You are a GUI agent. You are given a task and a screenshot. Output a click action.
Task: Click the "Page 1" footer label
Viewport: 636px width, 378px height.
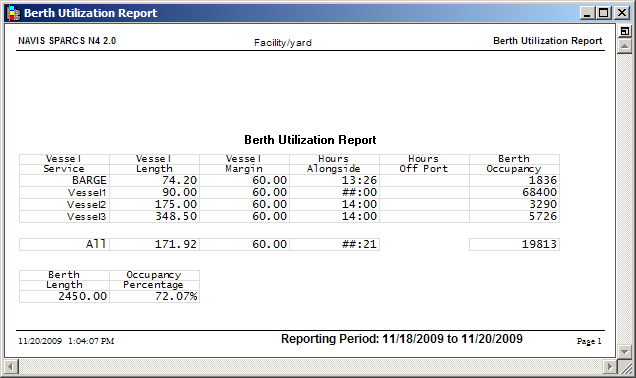click(589, 341)
